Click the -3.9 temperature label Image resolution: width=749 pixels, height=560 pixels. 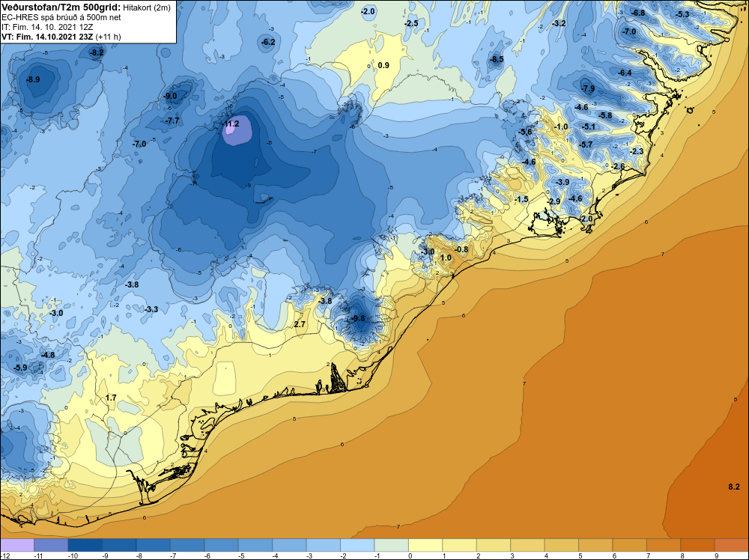click(x=562, y=183)
